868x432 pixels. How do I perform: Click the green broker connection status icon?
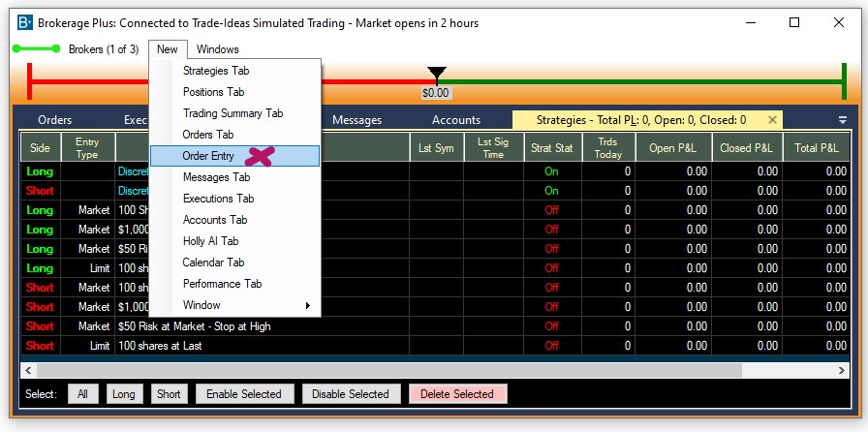point(36,48)
